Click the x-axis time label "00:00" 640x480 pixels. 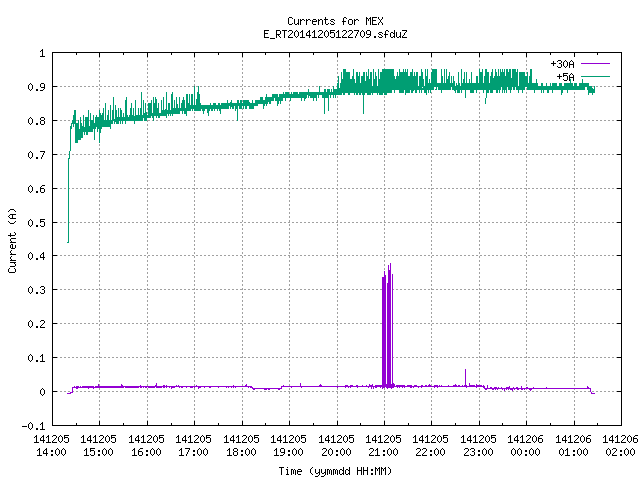pos(525,452)
